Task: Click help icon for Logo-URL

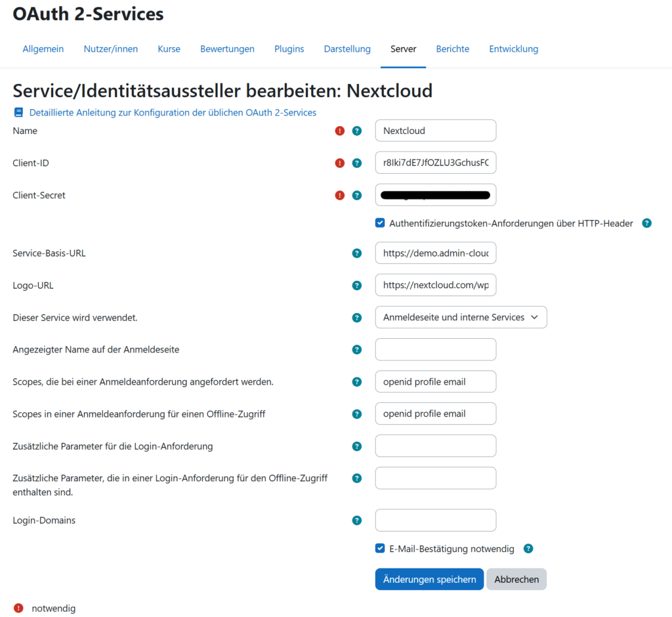Action: (x=357, y=285)
